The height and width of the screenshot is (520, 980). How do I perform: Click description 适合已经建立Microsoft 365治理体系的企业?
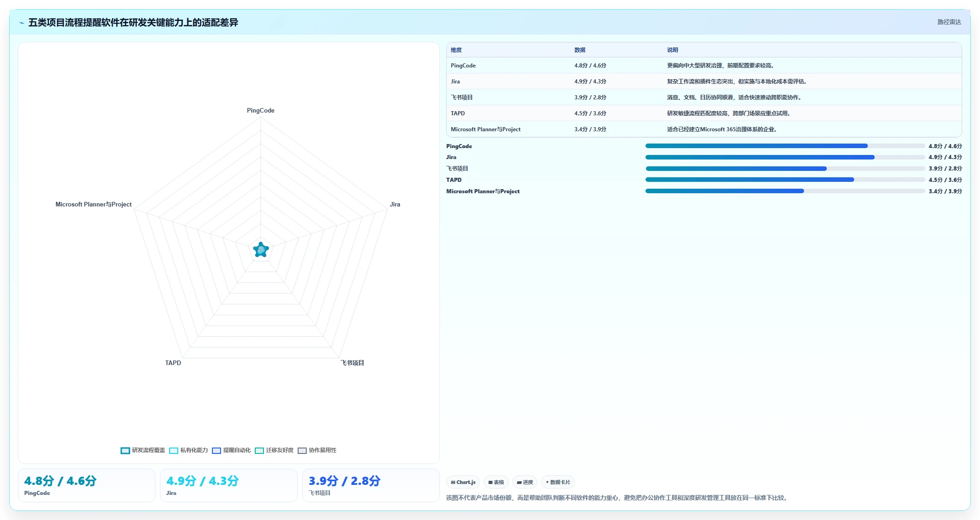pos(722,129)
